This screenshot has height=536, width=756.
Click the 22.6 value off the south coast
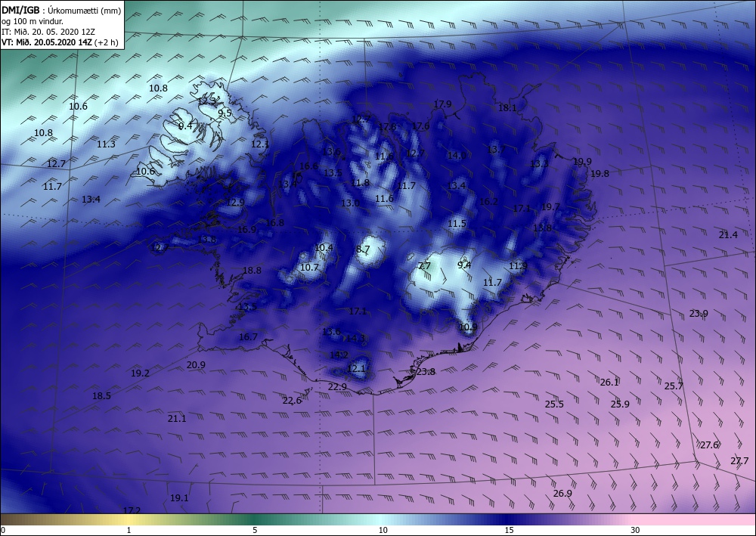(292, 401)
